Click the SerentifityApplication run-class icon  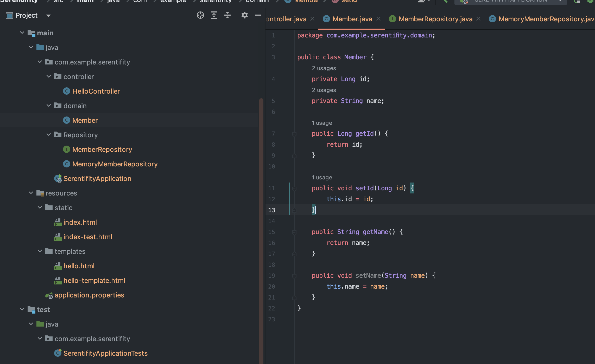click(58, 179)
